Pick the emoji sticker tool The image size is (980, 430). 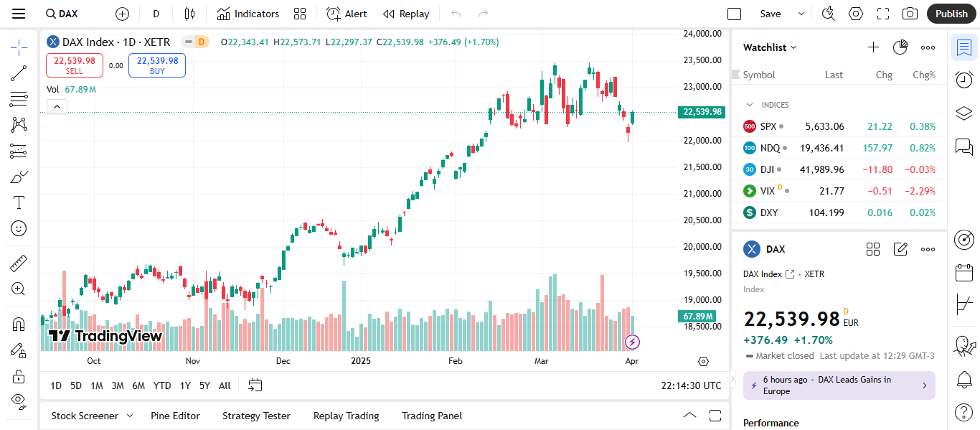(x=19, y=228)
